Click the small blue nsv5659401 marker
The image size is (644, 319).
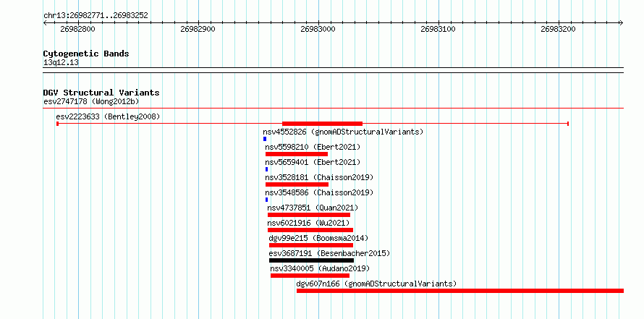point(266,169)
